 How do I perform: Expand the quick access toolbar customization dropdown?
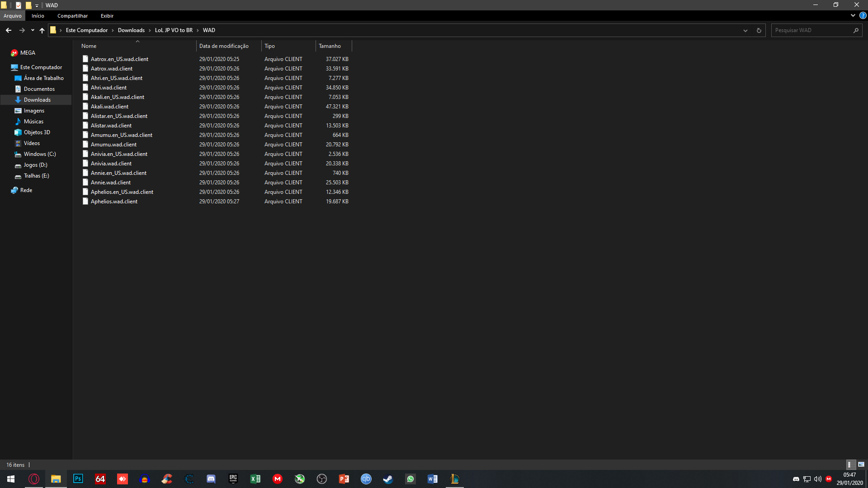point(37,5)
